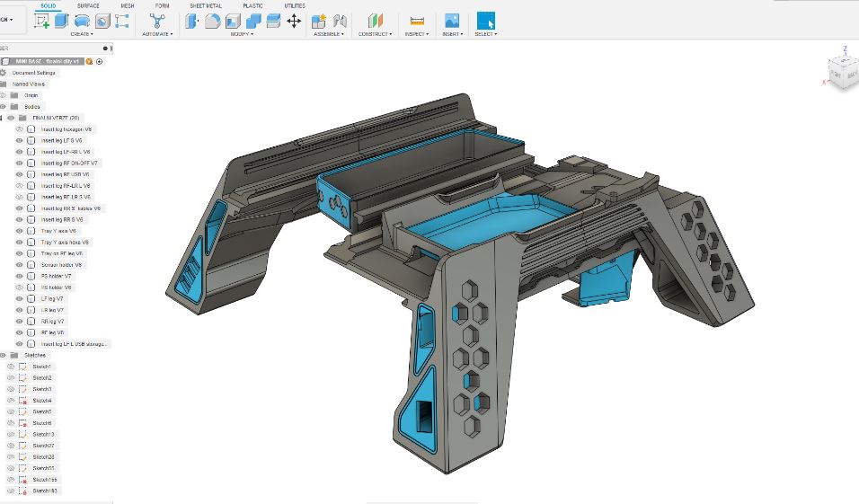Click folder icon of Named Views

click(4, 84)
